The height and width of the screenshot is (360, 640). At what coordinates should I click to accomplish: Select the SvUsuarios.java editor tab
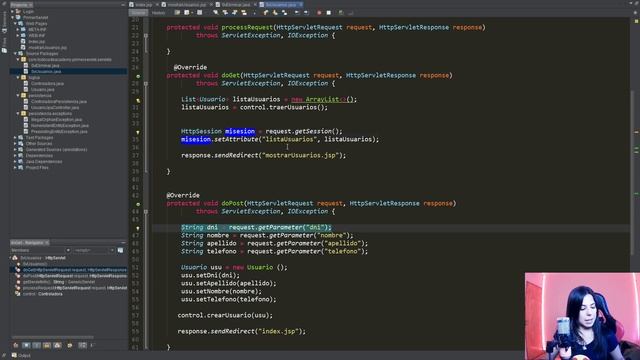280,4
